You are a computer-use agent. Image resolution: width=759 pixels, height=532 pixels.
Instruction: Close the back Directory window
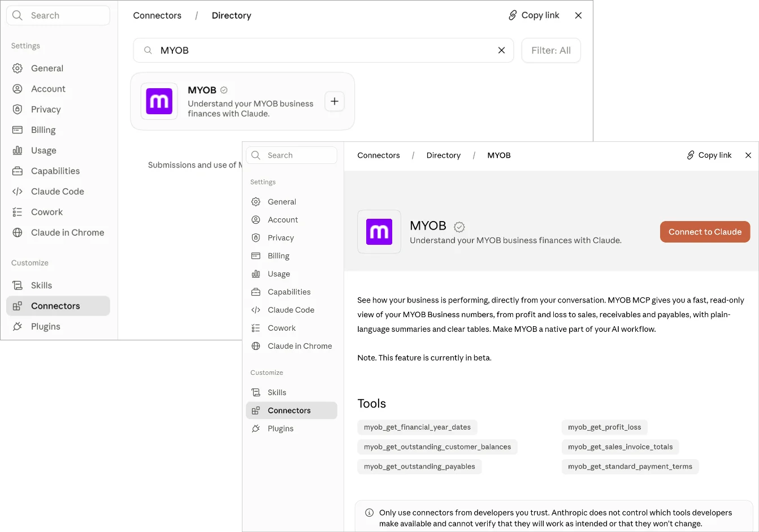coord(578,15)
